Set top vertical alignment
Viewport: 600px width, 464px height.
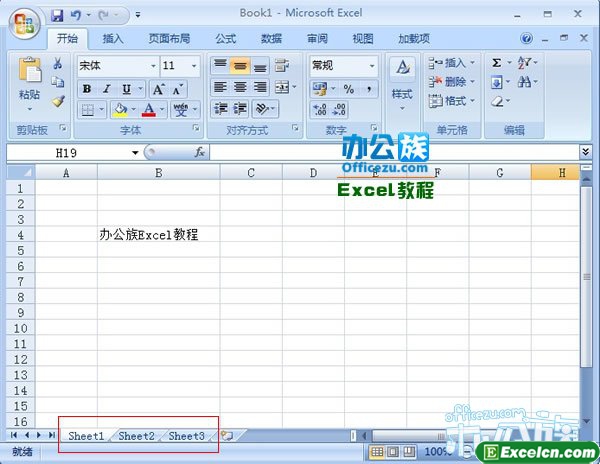click(x=220, y=65)
